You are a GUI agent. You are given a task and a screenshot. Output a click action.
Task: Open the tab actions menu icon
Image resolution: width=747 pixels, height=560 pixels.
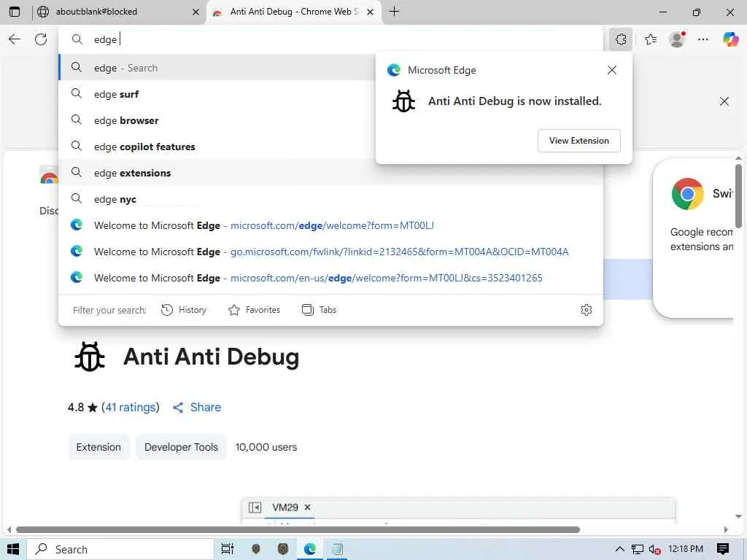(x=15, y=12)
